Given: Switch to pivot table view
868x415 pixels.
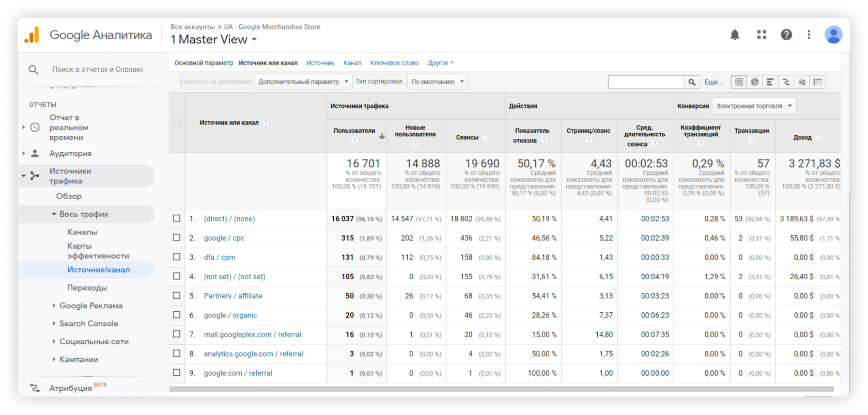Looking at the screenshot, I should click(x=818, y=82).
